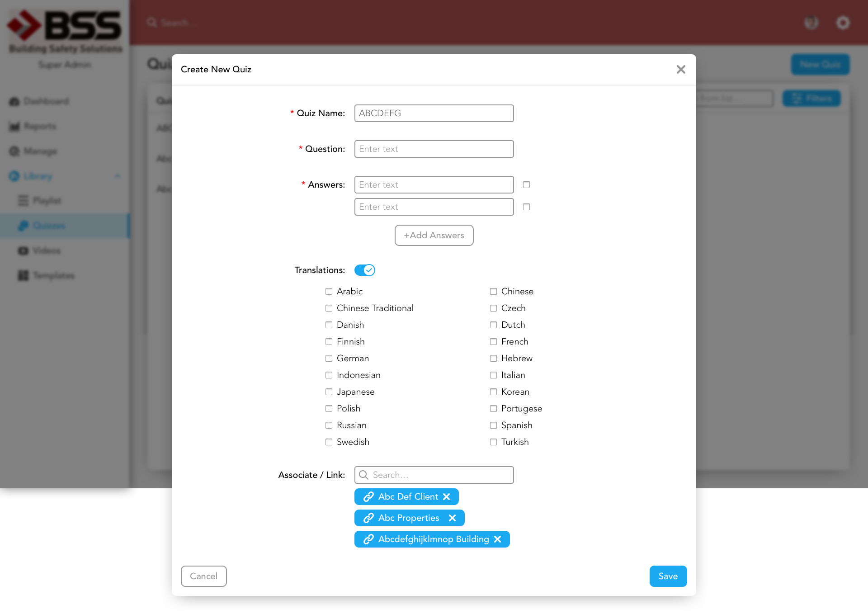Screen dimensions: 868x614
Task: Check the Arabic language checkbox
Action: tap(329, 291)
